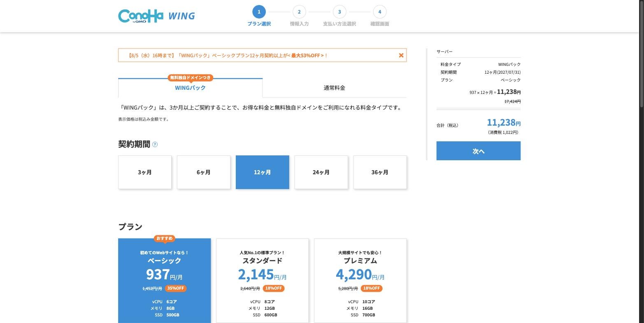Viewport: 644px width, 323px height.
Task: Click the 契約期間 section heading
Action: [x=134, y=144]
